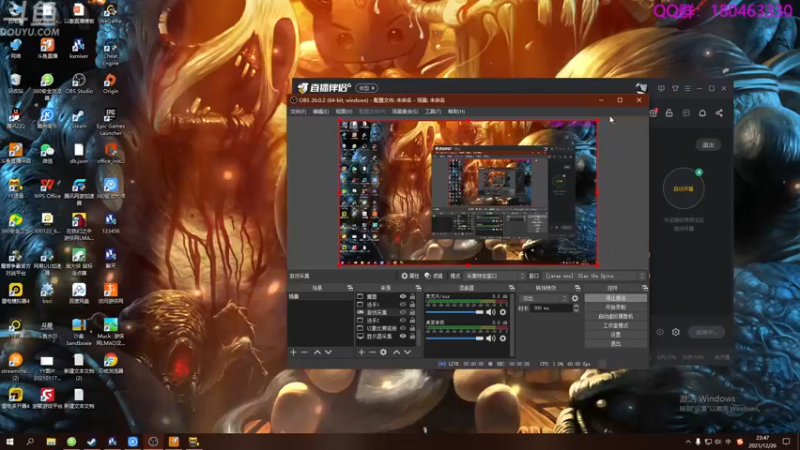
Task: Open 窗口 dropdown showing Slay the Spire
Action: [x=594, y=276]
